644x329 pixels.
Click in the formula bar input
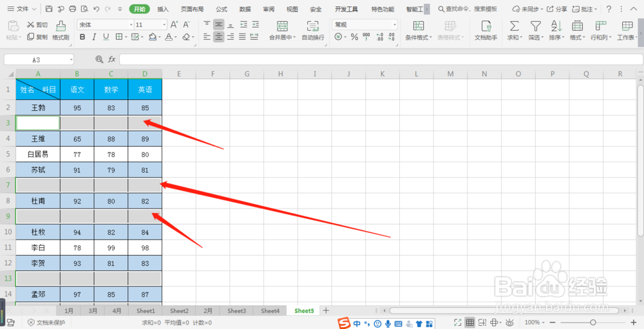coord(381,60)
